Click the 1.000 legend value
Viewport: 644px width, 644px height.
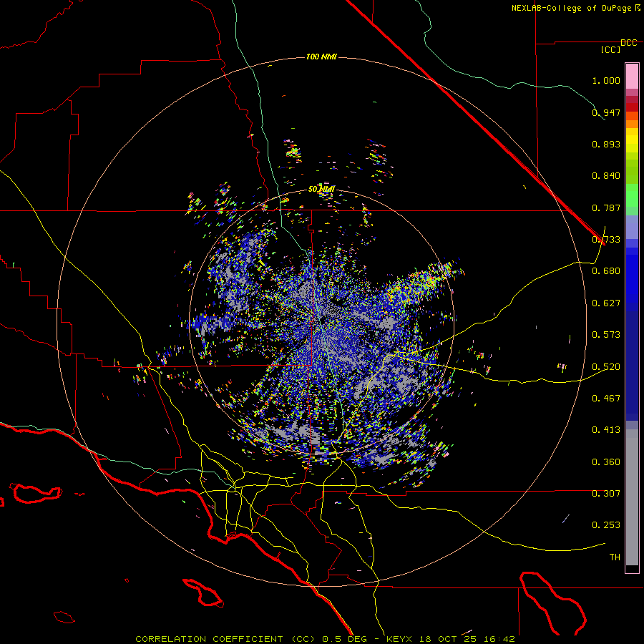[x=606, y=80]
